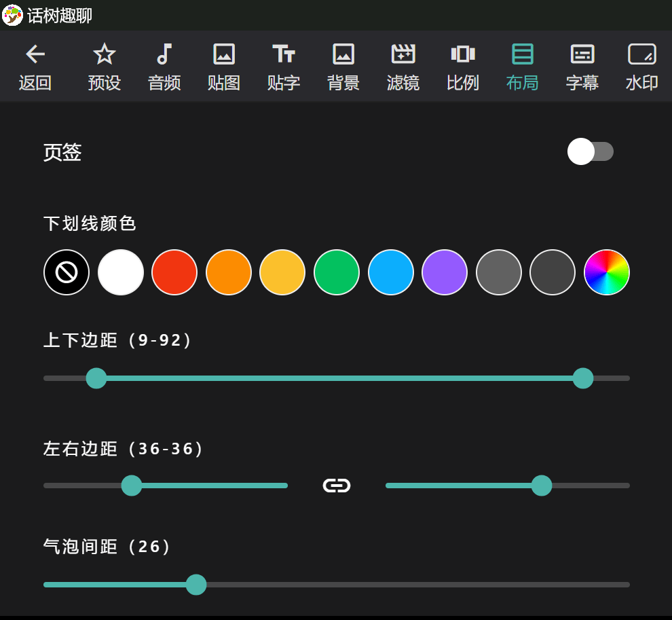
Task: Toggle the 页签 switch on
Action: pos(591,151)
